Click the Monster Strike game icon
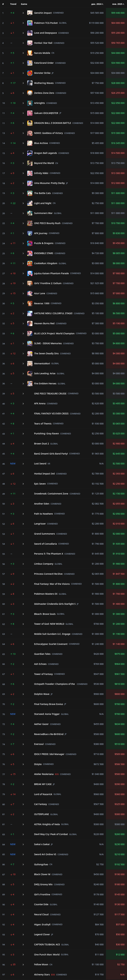The width and height of the screenshot is (127, 980). (x=30, y=73)
